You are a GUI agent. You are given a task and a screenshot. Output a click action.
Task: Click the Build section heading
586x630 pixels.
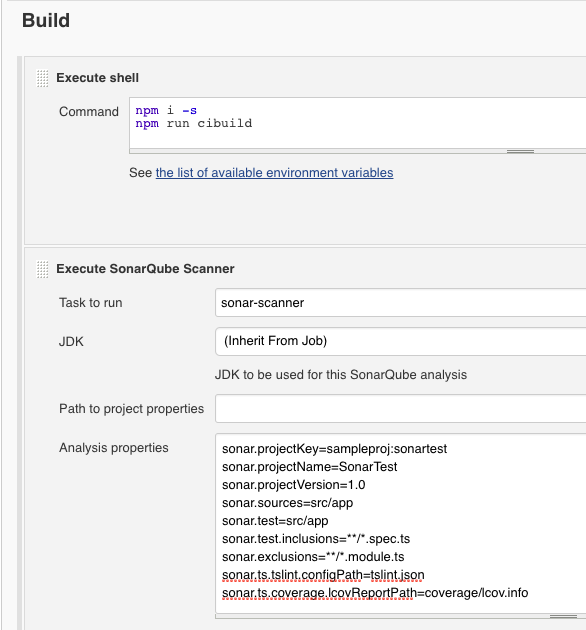pyautogui.click(x=46, y=20)
